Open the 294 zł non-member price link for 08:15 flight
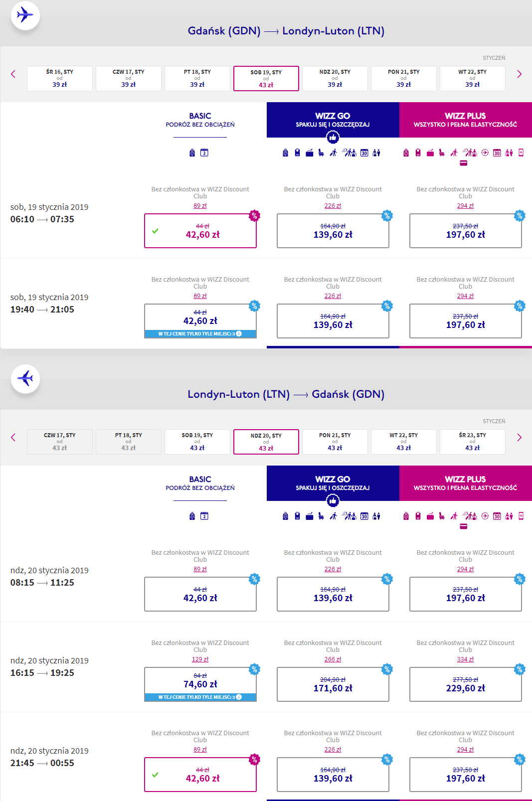Image resolution: width=532 pixels, height=801 pixels. [466, 569]
